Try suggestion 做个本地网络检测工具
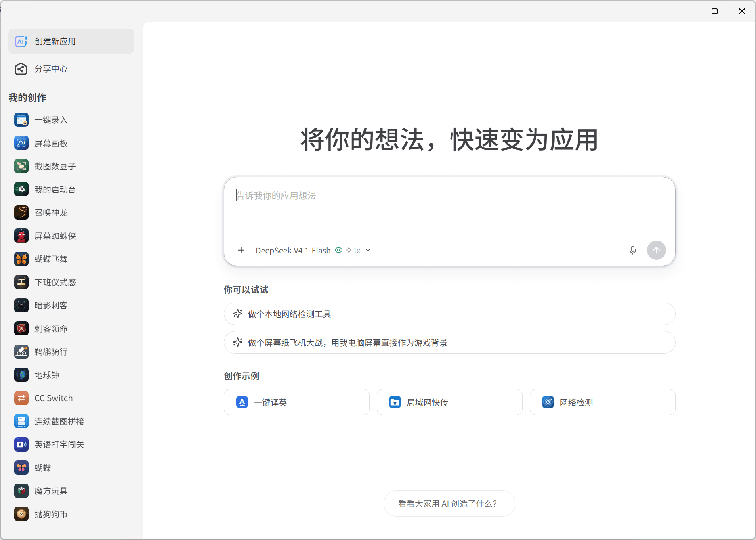Screen dimensions: 756x540 click(449, 314)
